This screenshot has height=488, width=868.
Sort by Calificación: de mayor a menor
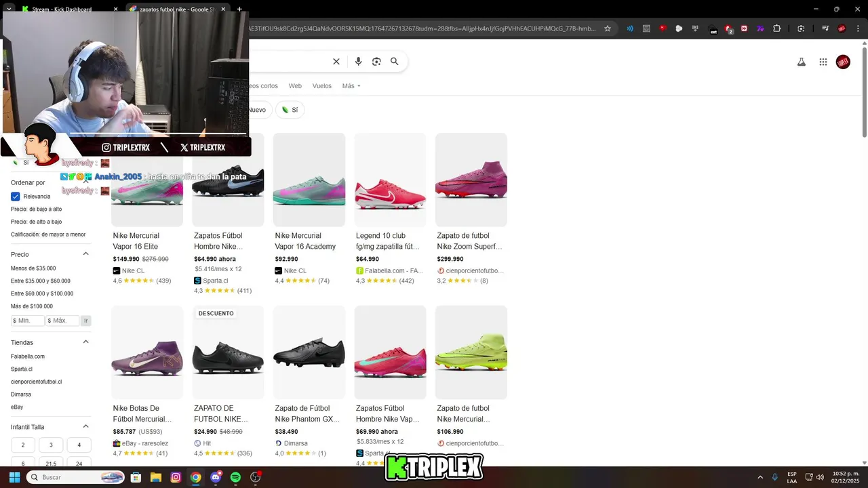tap(48, 235)
